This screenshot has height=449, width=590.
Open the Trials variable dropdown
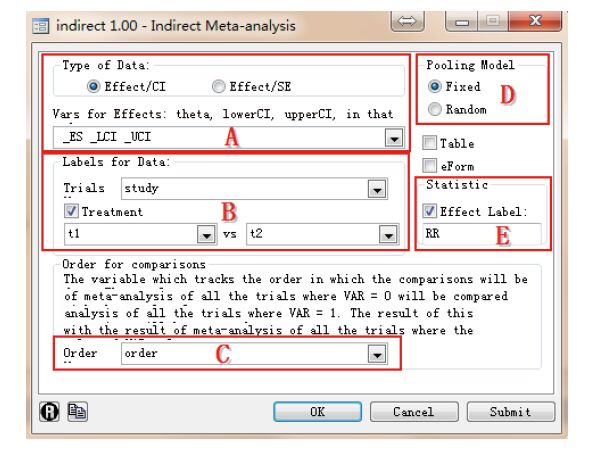(x=377, y=189)
